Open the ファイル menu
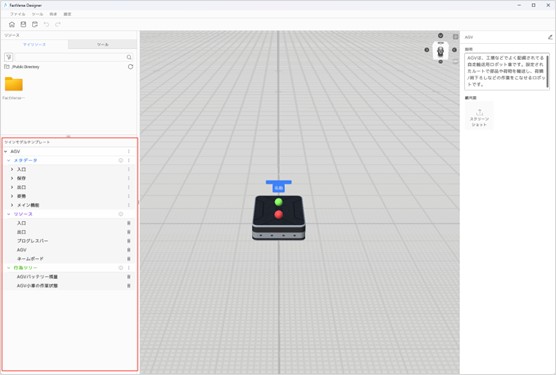This screenshot has width=556, height=375. (x=17, y=14)
